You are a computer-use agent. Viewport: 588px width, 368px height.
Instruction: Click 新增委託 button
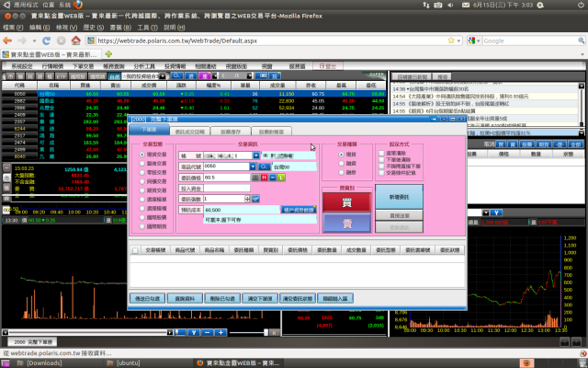coord(399,197)
